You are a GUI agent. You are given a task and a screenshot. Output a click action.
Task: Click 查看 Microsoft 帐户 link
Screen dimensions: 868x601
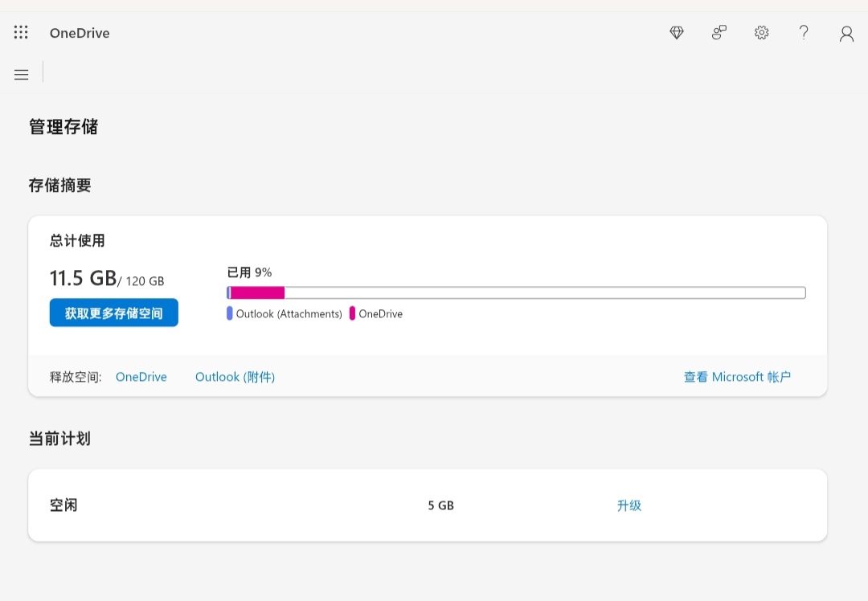pyautogui.click(x=737, y=377)
